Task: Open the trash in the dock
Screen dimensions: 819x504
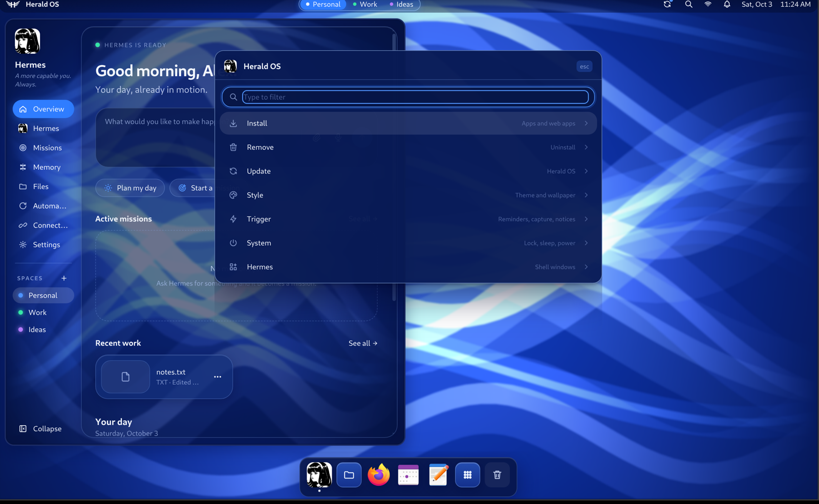Action: tap(497, 475)
